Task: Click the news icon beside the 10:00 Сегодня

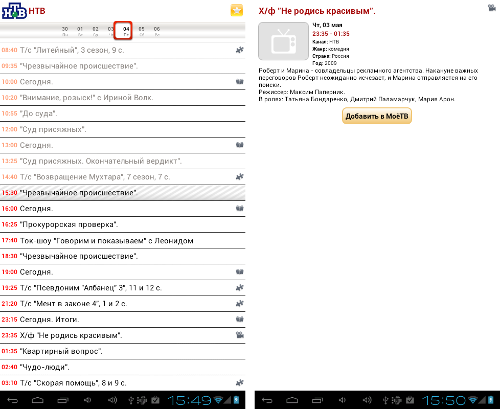Action: pos(239,81)
